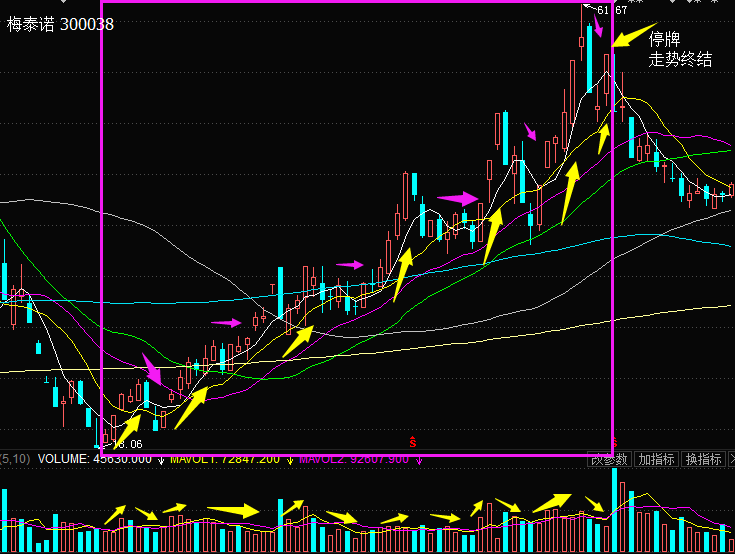Click the down arrow after MAVOL1 value

pos(289,460)
